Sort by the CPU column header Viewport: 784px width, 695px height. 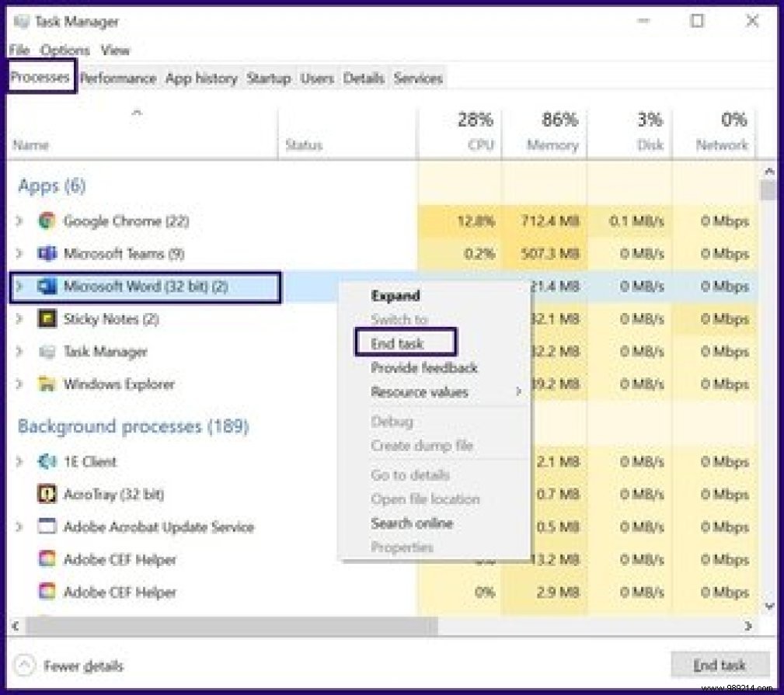[x=459, y=133]
